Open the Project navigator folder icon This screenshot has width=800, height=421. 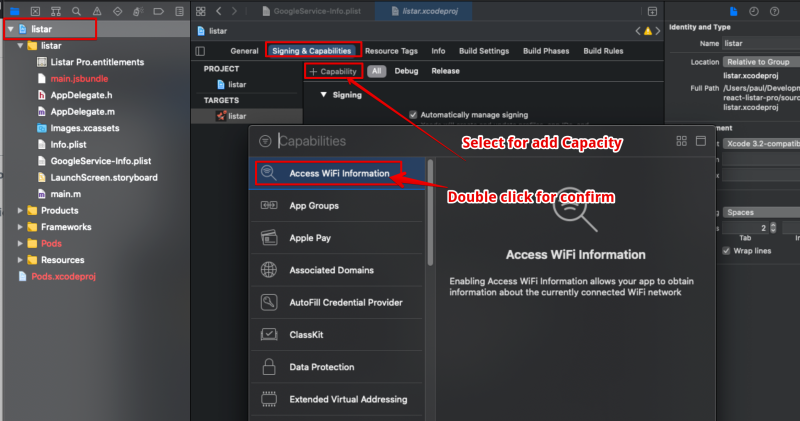click(14, 11)
